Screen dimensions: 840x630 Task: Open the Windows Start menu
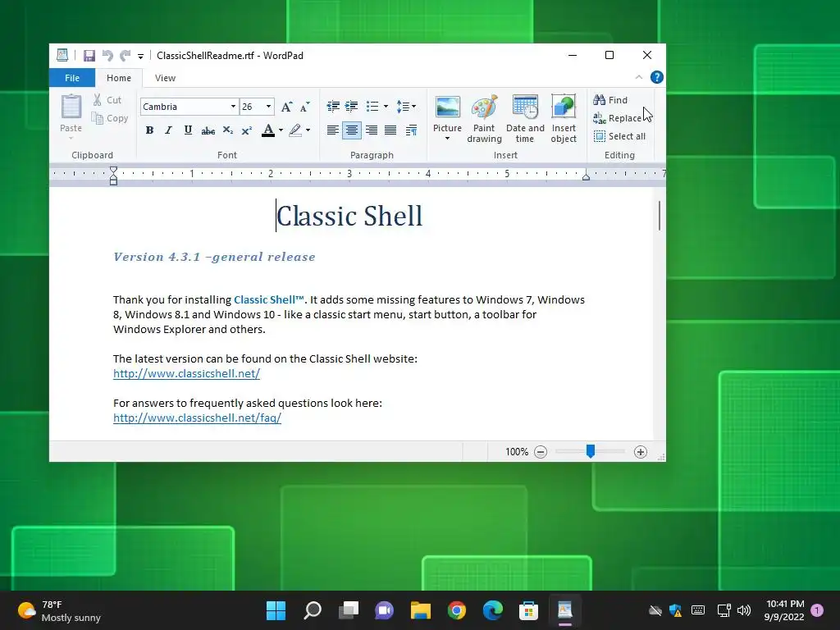(x=276, y=610)
